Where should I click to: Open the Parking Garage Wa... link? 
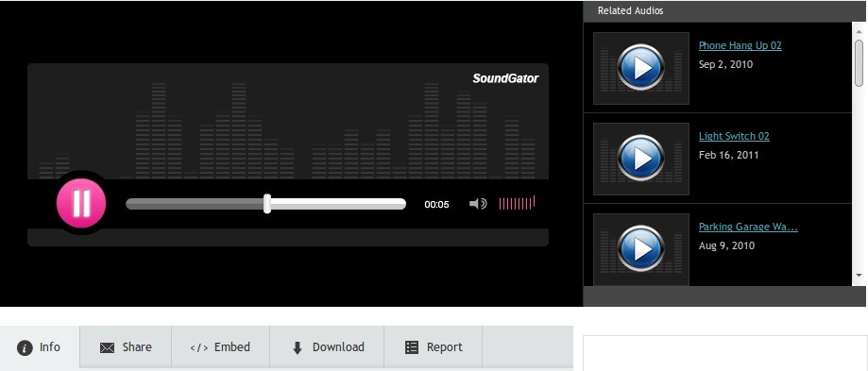pos(748,227)
